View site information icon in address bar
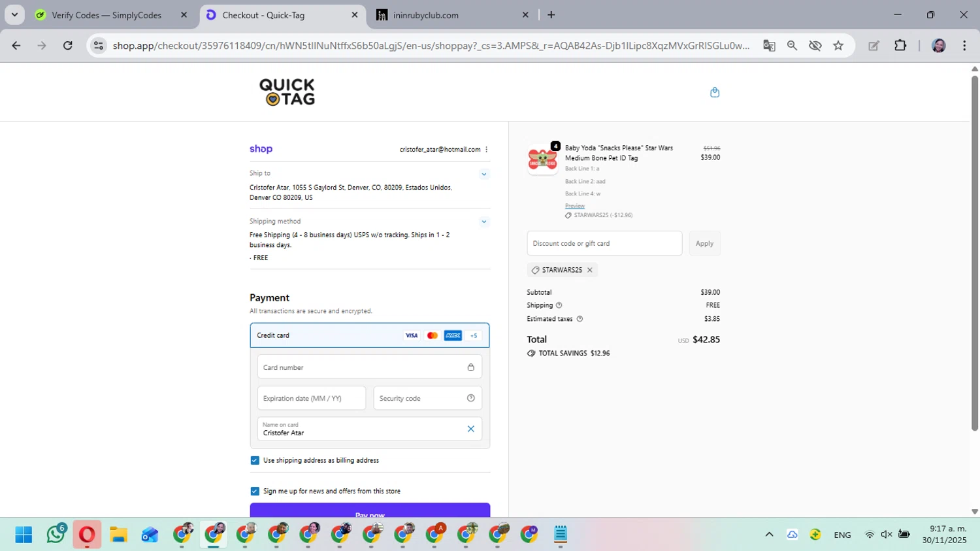The image size is (980, 551). click(x=99, y=46)
